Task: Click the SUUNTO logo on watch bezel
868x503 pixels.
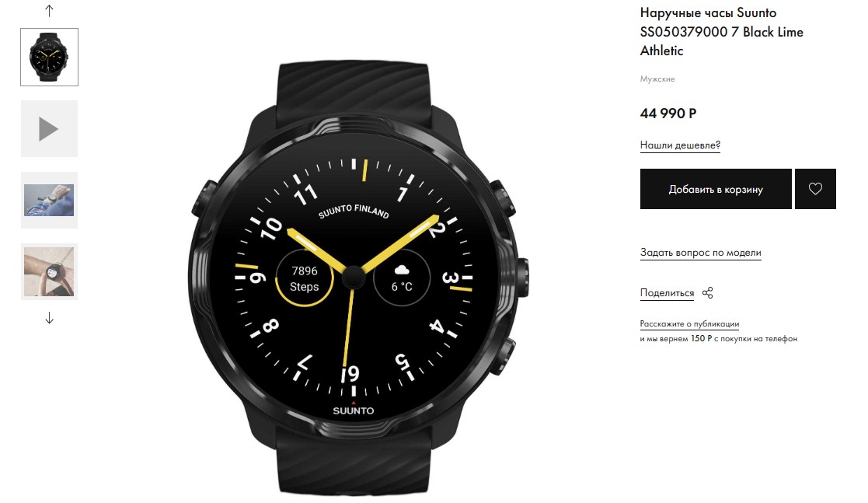Action: coord(353,410)
